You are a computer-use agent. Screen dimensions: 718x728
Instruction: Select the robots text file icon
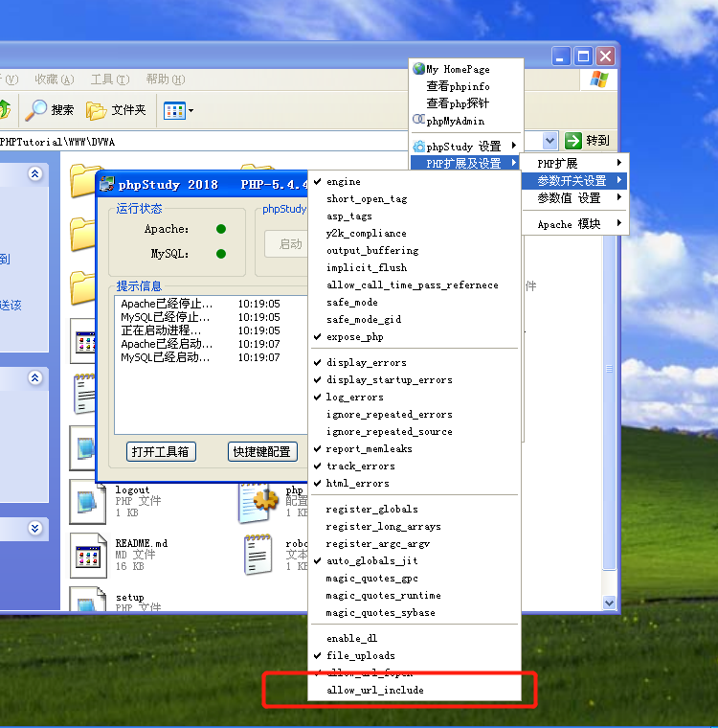coord(258,555)
